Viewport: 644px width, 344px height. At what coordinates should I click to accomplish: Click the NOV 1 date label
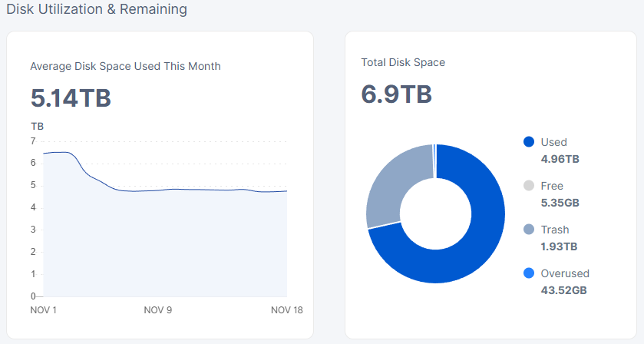43,310
